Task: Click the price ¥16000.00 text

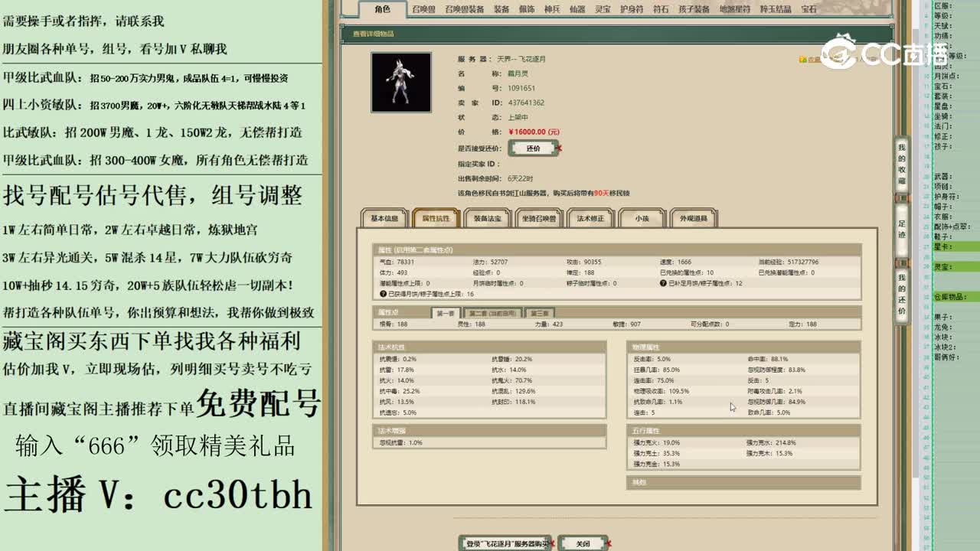Action: point(534,132)
